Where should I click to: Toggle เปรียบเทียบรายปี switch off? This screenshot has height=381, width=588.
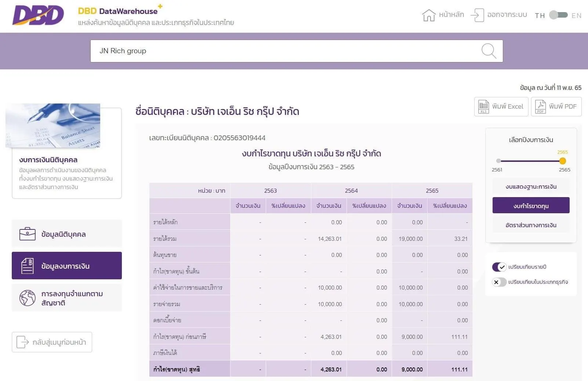click(499, 267)
